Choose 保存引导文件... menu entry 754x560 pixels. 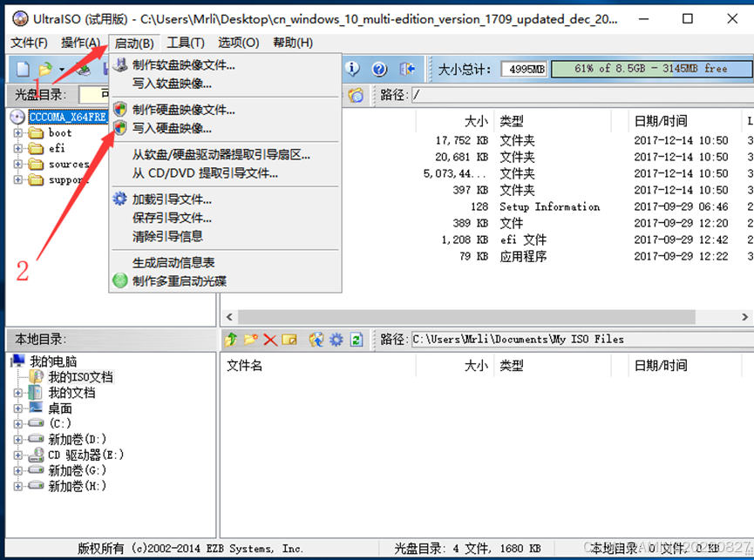[x=226, y=218]
